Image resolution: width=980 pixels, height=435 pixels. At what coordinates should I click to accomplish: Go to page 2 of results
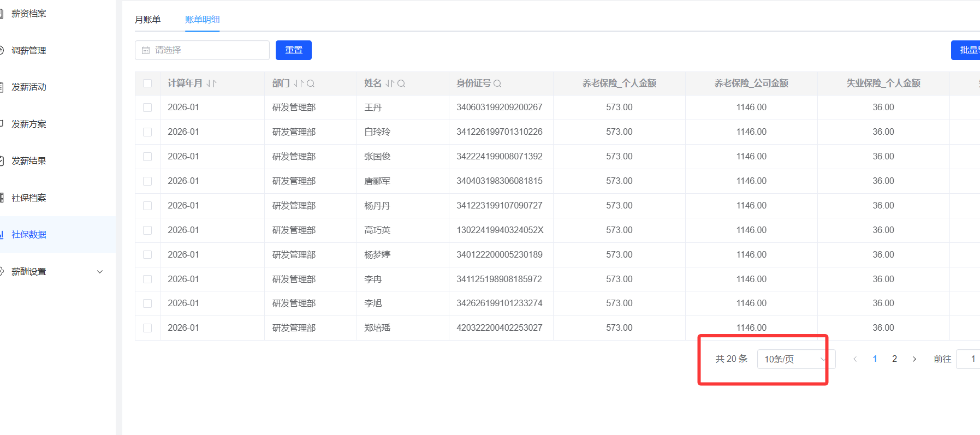(894, 359)
